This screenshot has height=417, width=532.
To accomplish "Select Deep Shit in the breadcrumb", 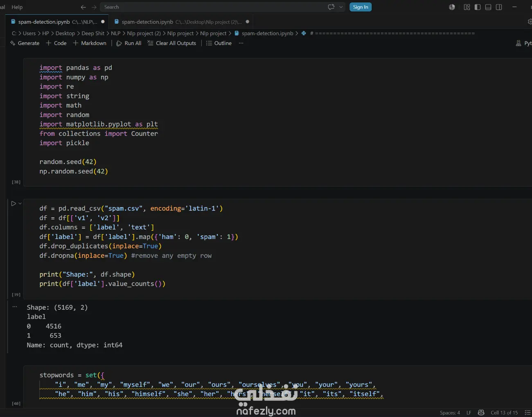I will (93, 33).
